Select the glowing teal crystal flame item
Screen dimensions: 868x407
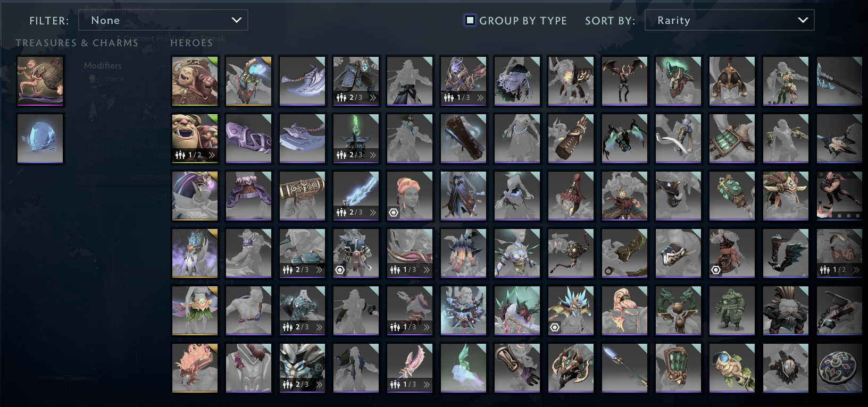[x=463, y=368]
